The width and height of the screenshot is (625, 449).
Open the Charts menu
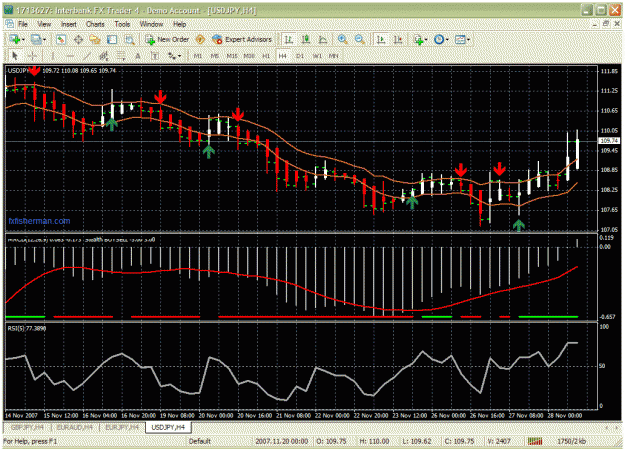(95, 24)
